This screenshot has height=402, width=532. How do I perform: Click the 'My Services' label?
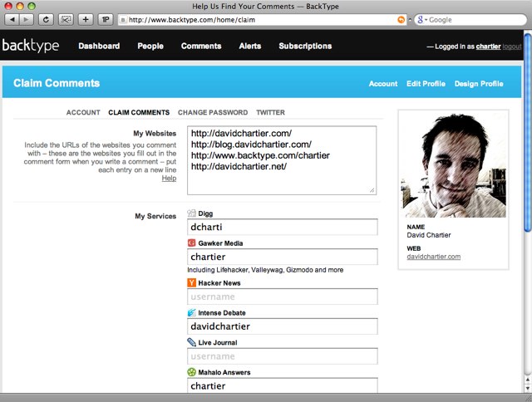coord(155,216)
